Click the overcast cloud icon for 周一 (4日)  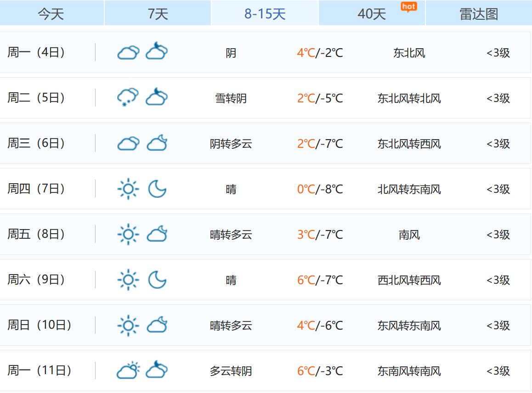coord(128,52)
